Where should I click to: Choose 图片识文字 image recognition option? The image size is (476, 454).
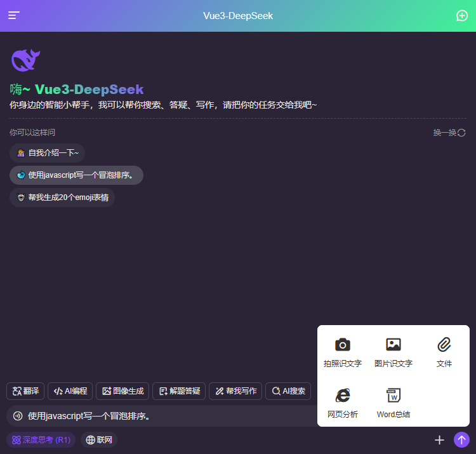click(x=393, y=352)
